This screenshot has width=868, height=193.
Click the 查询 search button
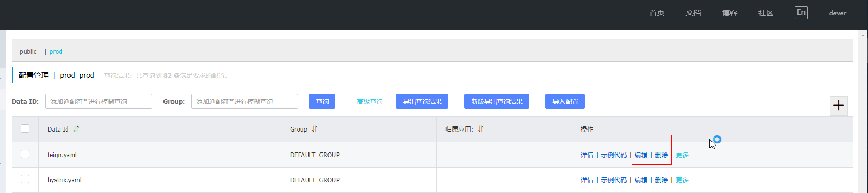(x=322, y=101)
